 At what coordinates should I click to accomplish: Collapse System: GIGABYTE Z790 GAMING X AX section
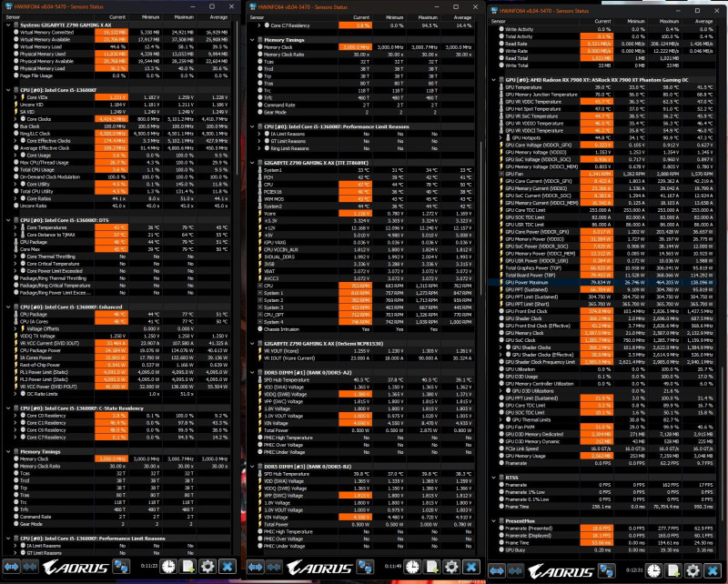[x=8, y=25]
